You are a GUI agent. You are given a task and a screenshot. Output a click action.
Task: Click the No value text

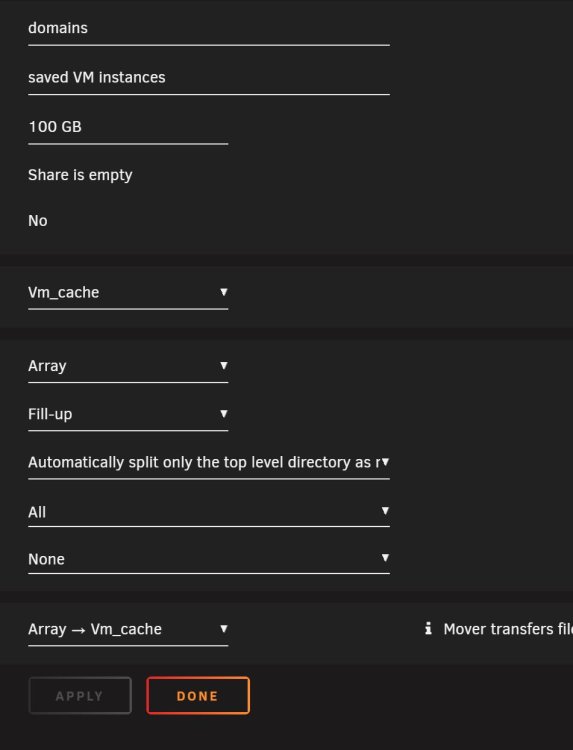(x=38, y=221)
